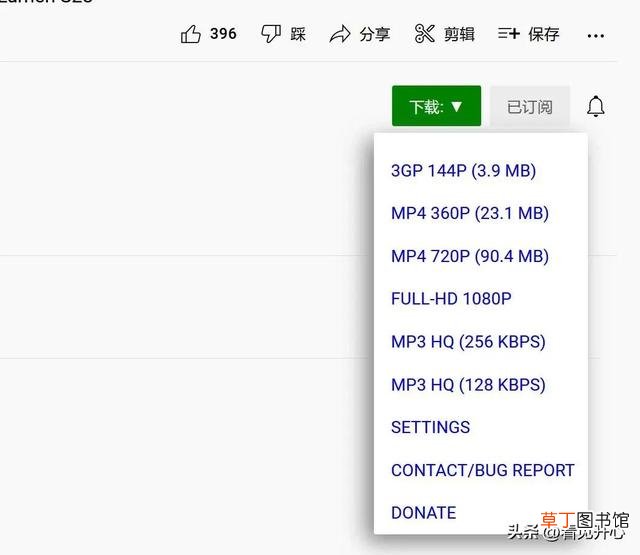Click the 396 like count
640x555 pixels.
223,33
